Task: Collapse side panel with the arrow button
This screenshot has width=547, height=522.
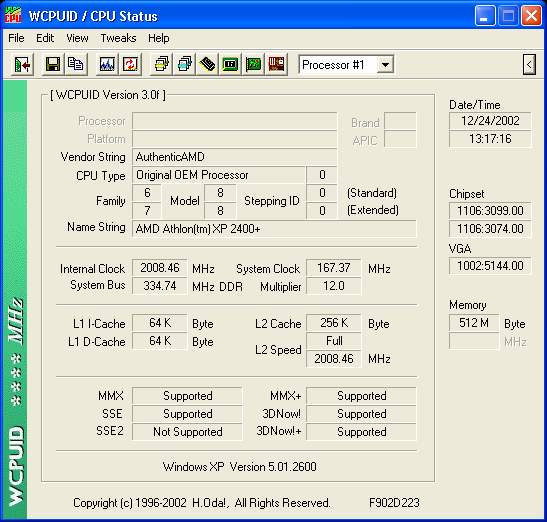Action: tap(529, 65)
